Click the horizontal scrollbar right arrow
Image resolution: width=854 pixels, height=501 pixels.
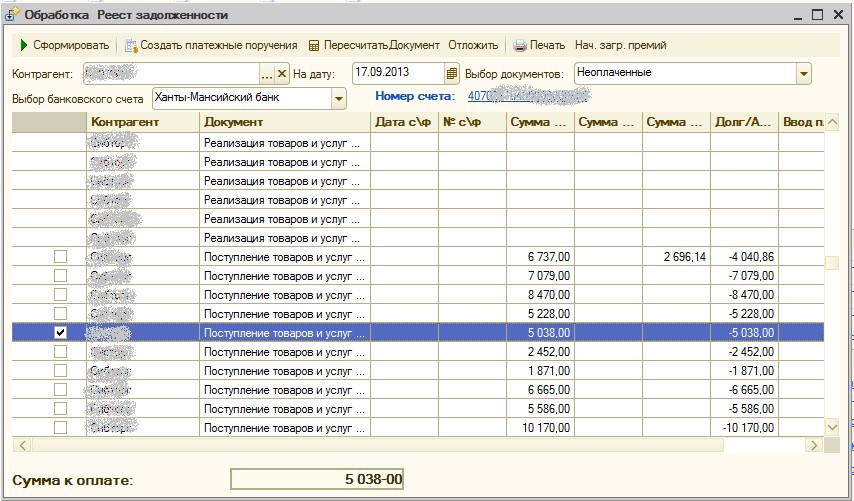(814, 445)
